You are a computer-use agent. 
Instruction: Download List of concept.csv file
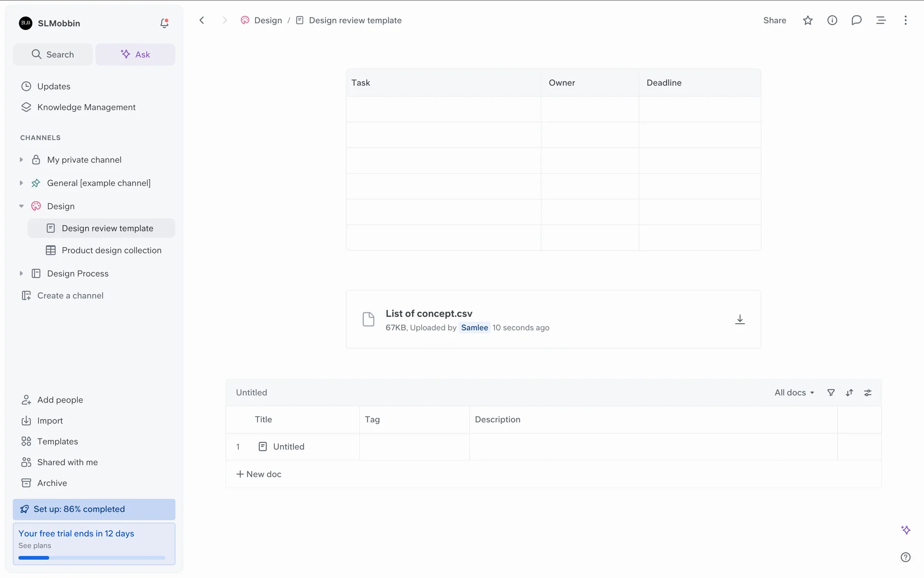(740, 319)
